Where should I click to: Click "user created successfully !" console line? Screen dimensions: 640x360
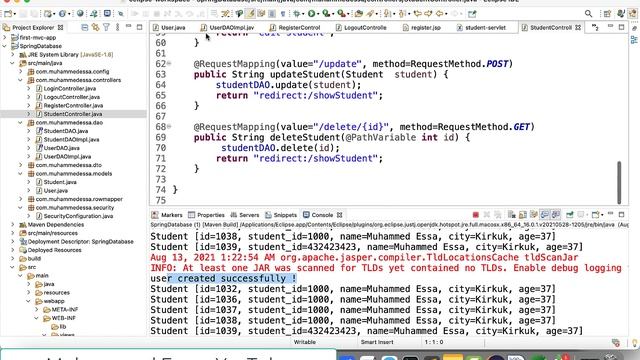pyautogui.click(x=223, y=278)
